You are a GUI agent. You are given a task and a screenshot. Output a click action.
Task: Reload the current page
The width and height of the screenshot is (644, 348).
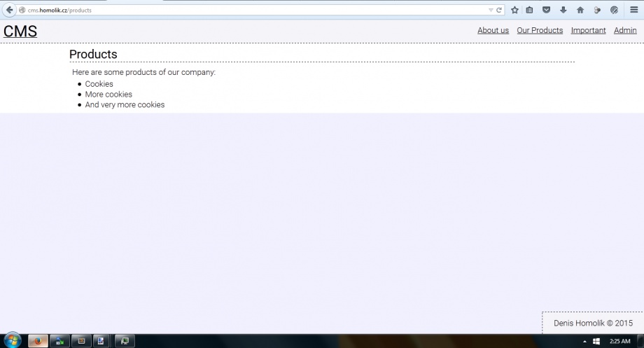[x=499, y=11]
